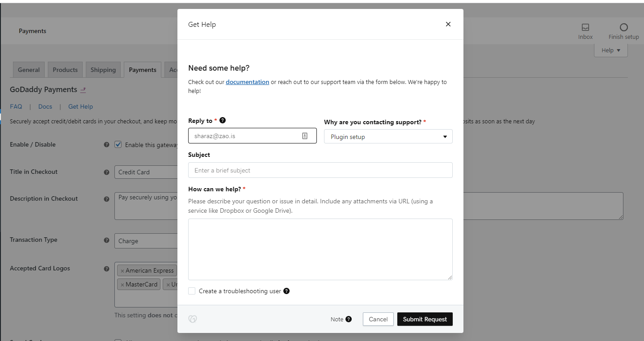Remove American Express card logo tag

click(x=122, y=271)
